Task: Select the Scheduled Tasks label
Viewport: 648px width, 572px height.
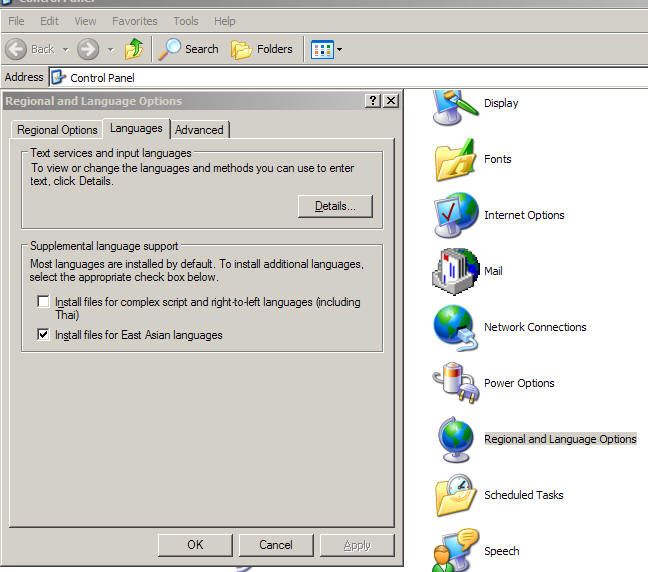Action: pyautogui.click(x=524, y=495)
